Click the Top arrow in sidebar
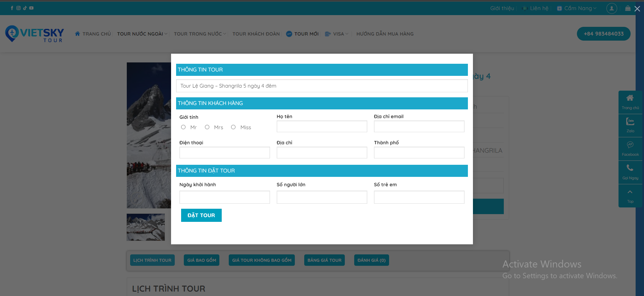 click(630, 196)
